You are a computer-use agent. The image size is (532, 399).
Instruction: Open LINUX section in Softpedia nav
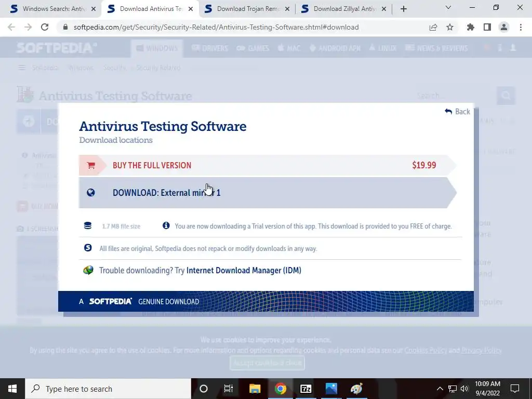point(383,48)
